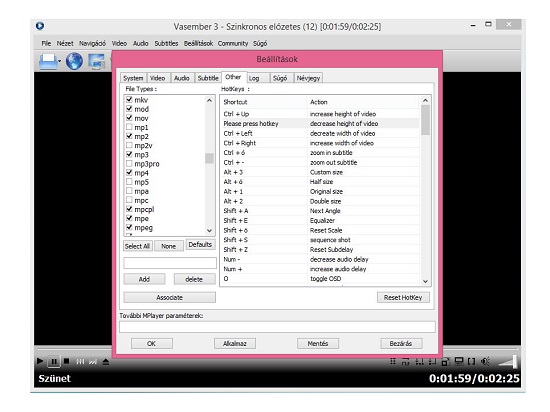This screenshot has width=550, height=412.
Task: Click the frame step icon after Stop
Action: [x=80, y=362]
